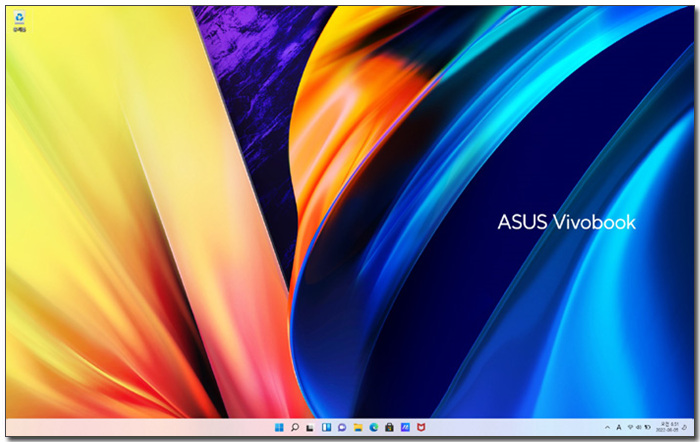This screenshot has width=700, height=442.
Task: Click the ASUS Vivobook wallpaper text
Action: click(x=566, y=222)
